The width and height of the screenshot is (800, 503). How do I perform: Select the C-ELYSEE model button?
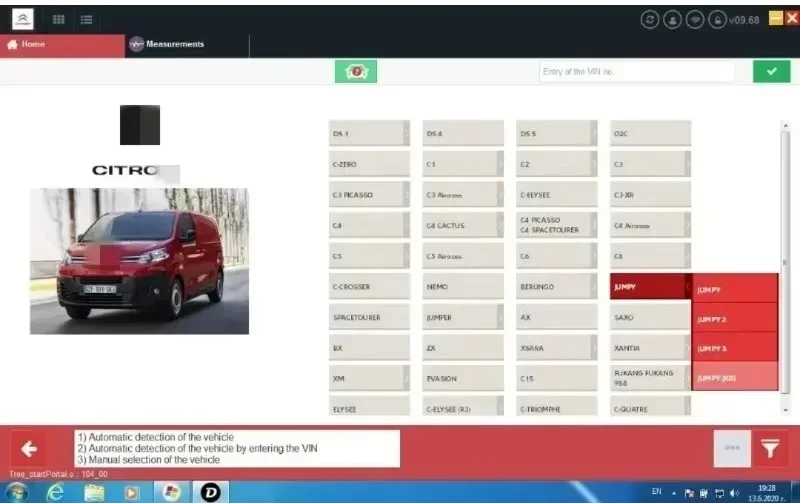[x=557, y=195]
